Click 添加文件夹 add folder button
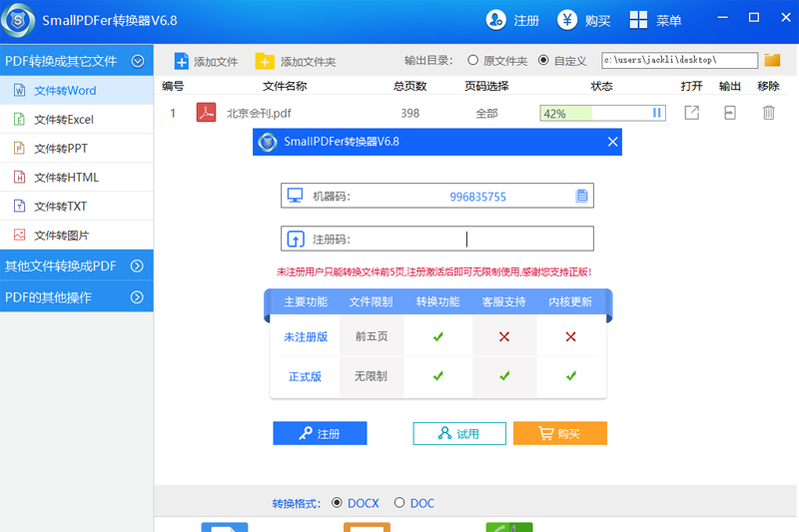Screen dimensions: 799x532 (295, 62)
